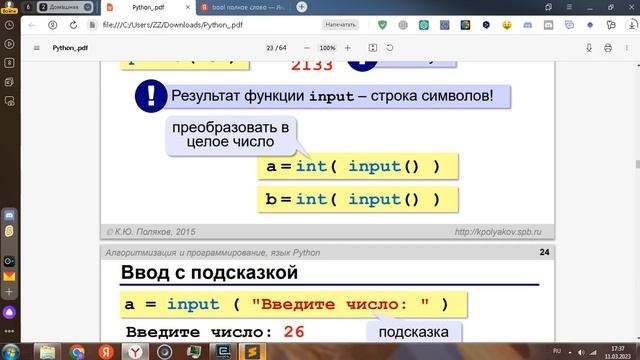
Task: Open the browser bookmarks/collections icon in title bar
Action: coord(549,7)
